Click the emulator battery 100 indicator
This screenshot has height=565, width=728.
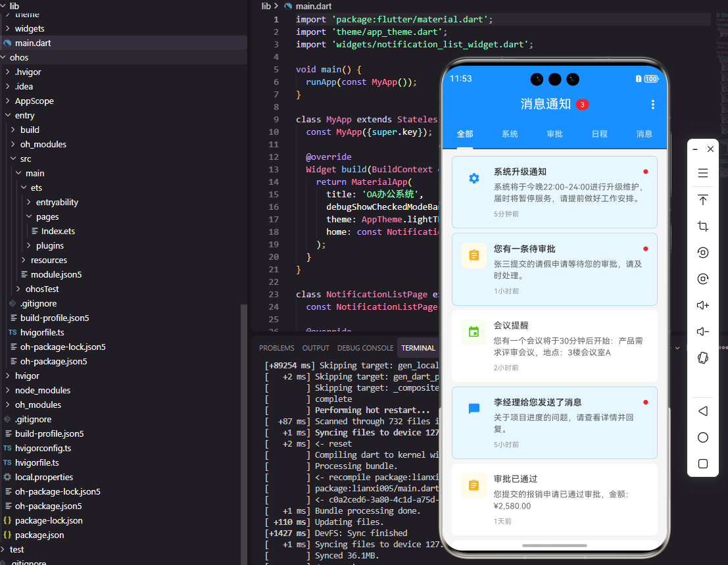(652, 79)
